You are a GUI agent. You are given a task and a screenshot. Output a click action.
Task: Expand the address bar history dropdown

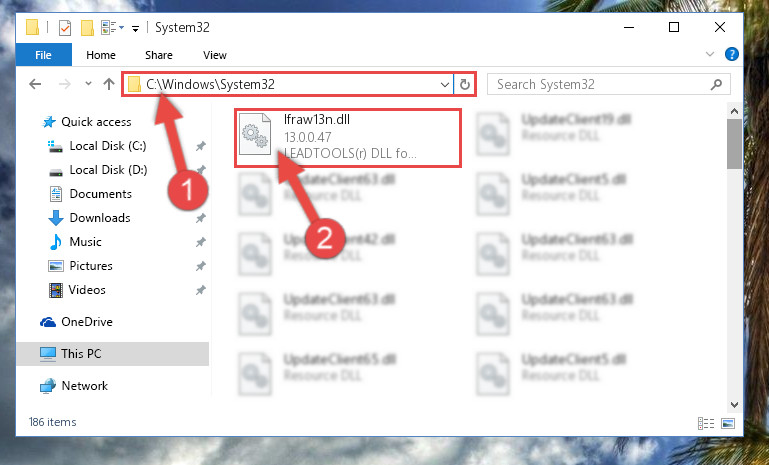445,85
